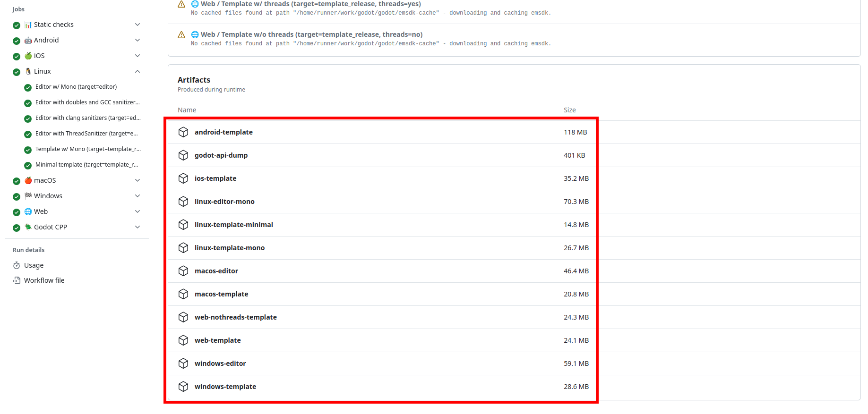
Task: Download the godot-api-dump artifact
Action: tap(221, 155)
